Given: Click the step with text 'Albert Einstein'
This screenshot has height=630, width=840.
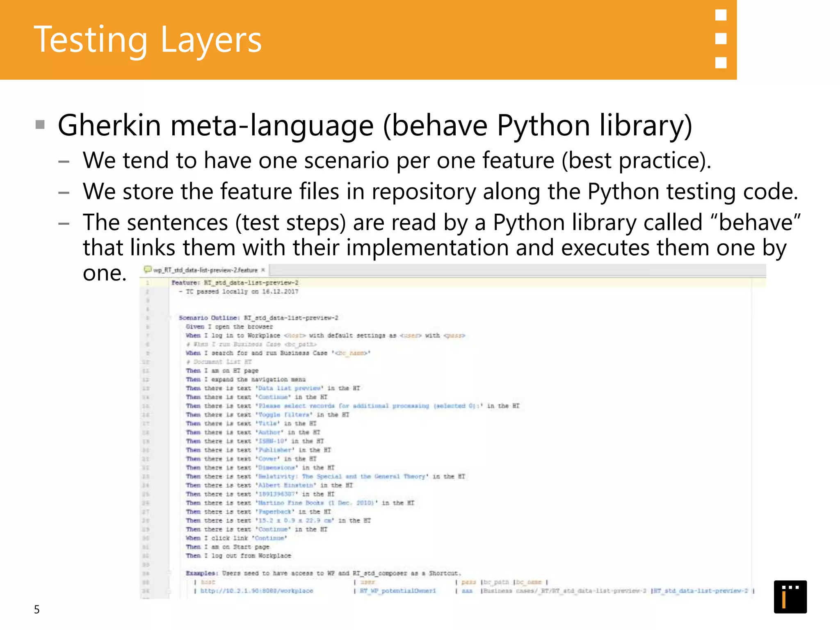Looking at the screenshot, I should point(269,486).
